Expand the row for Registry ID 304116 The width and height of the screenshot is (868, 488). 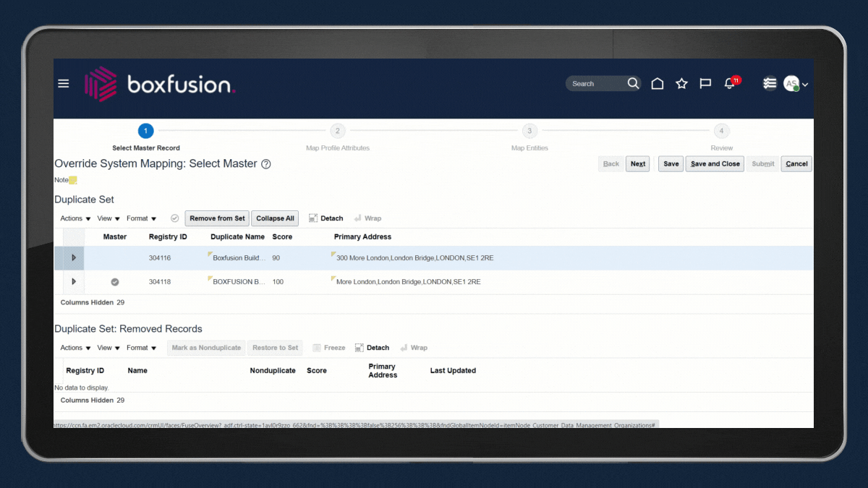74,258
